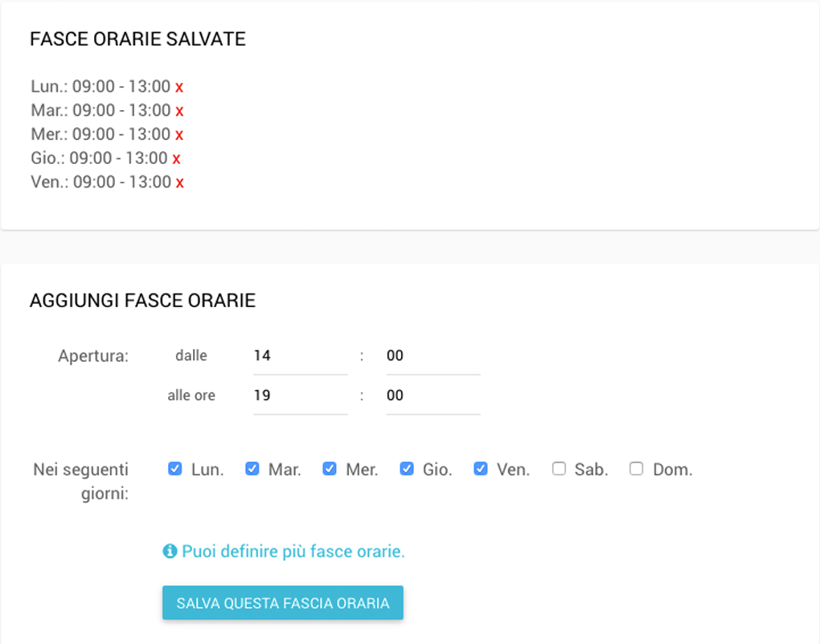This screenshot has width=820, height=644.
Task: Select the closing hour field showing 19
Action: point(300,396)
